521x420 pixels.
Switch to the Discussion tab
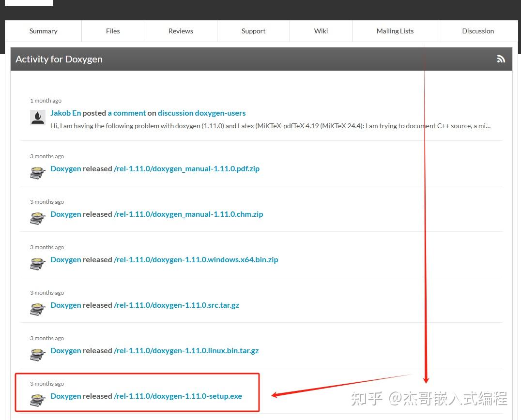click(x=478, y=30)
